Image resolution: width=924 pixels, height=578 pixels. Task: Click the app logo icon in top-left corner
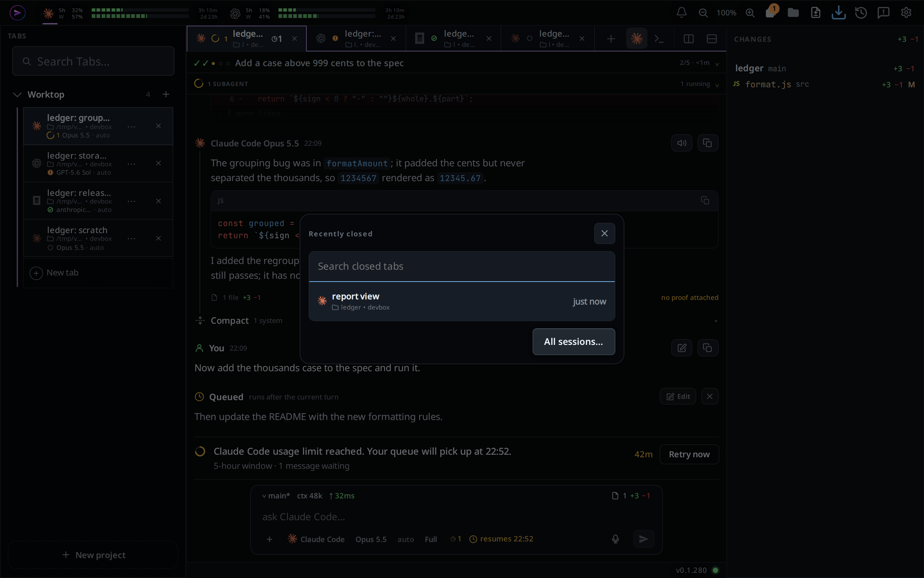(x=17, y=13)
